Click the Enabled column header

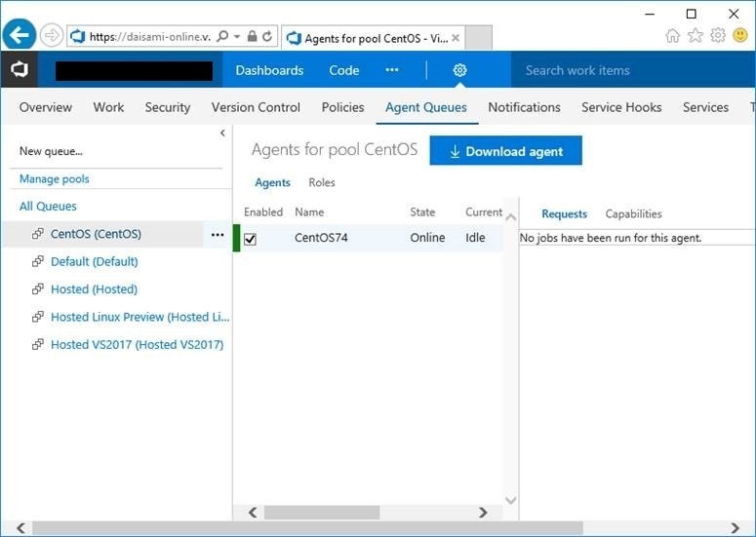click(x=263, y=212)
